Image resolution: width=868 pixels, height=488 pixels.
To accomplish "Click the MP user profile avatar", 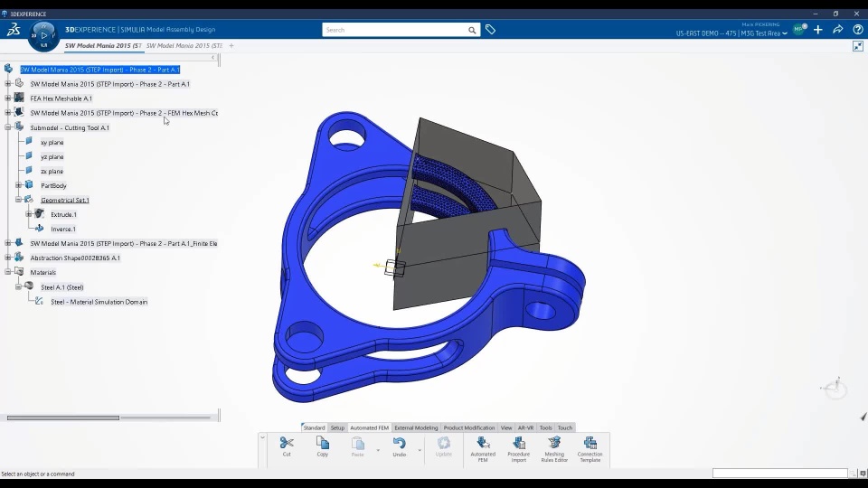I will pyautogui.click(x=798, y=29).
